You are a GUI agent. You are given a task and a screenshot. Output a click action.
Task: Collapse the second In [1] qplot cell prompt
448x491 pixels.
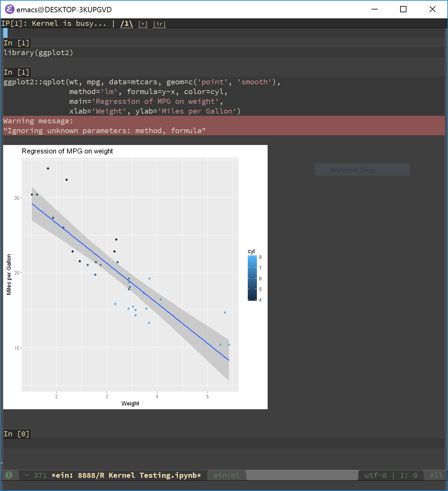[16, 72]
